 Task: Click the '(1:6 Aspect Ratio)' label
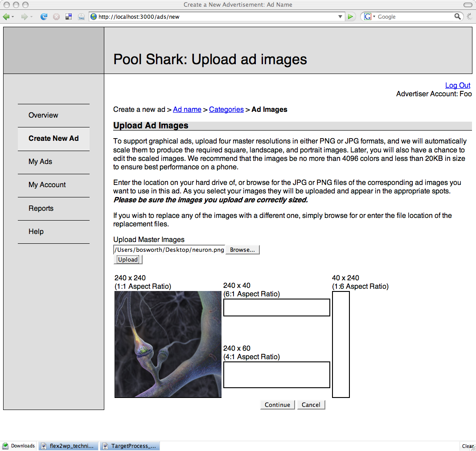pyautogui.click(x=360, y=287)
